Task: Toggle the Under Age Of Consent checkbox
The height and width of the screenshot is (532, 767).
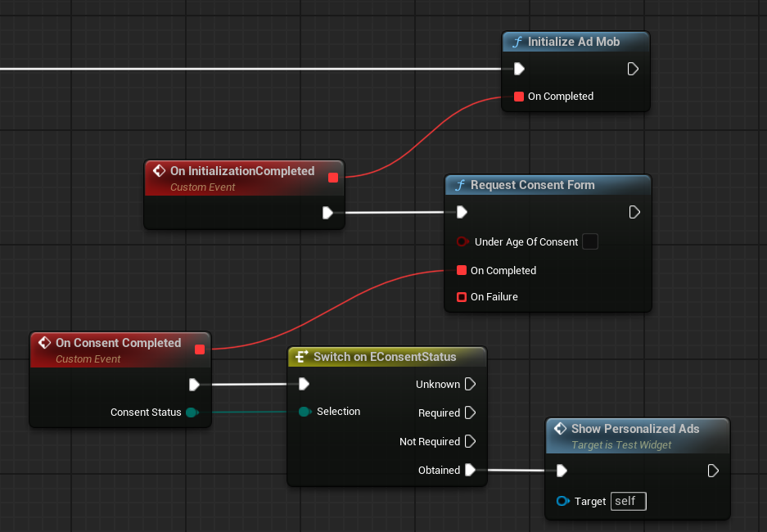Action: pos(589,241)
